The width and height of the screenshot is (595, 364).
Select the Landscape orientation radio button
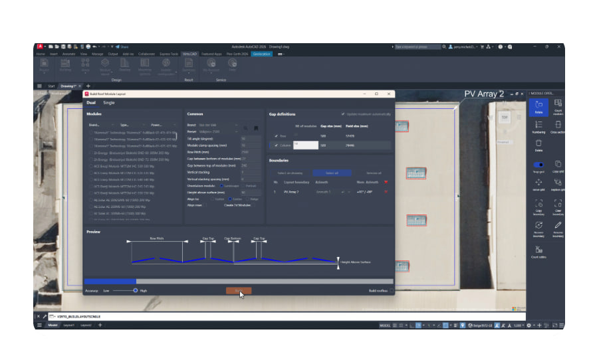pyautogui.click(x=221, y=186)
